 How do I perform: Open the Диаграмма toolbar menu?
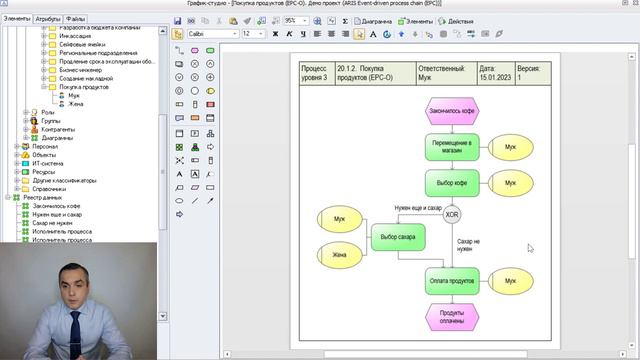373,21
